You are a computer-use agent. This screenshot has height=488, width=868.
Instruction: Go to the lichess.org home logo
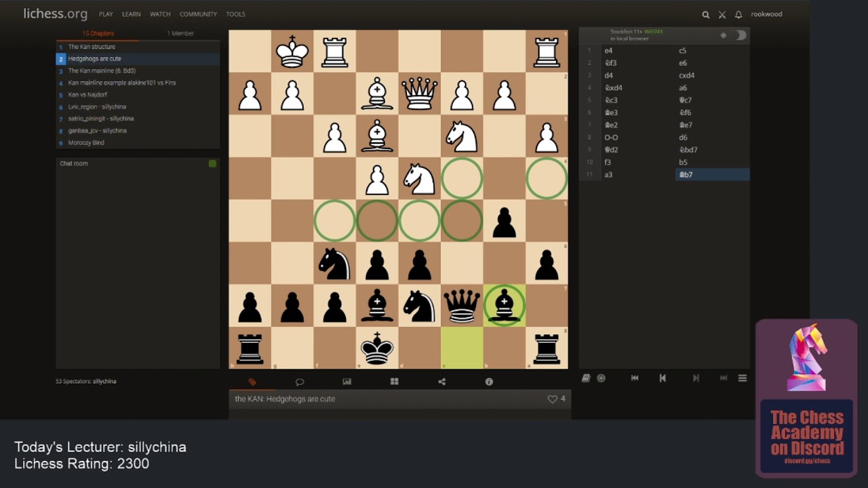pyautogui.click(x=55, y=14)
